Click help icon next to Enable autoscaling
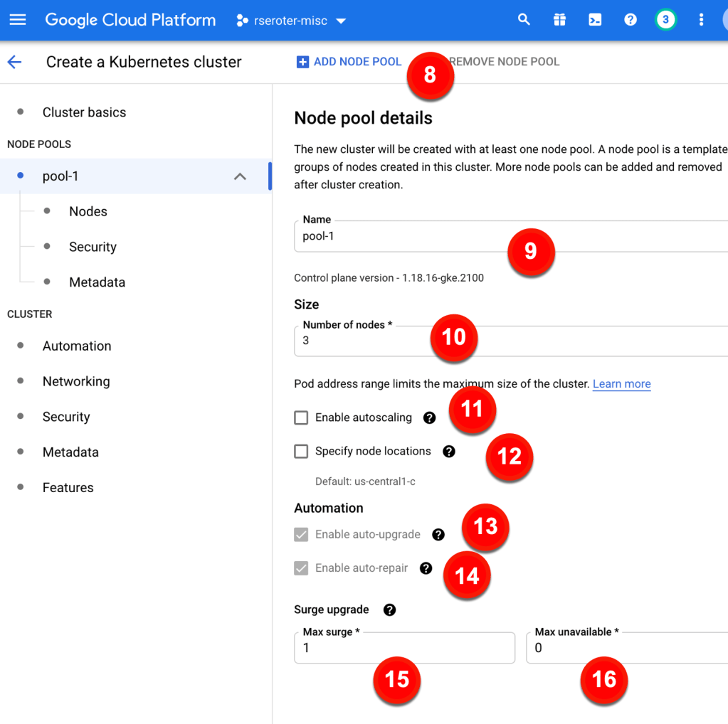The width and height of the screenshot is (728, 724). click(429, 418)
